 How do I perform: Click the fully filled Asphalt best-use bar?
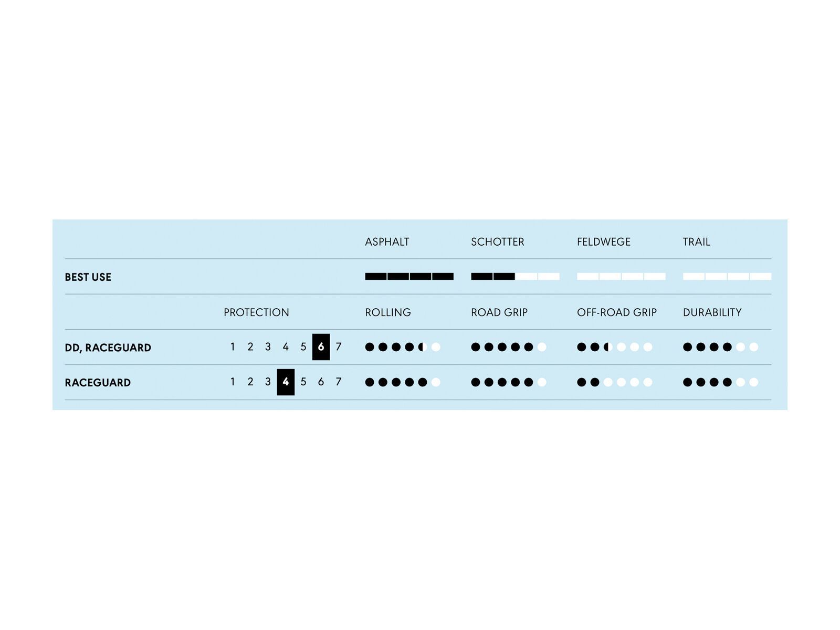(409, 277)
